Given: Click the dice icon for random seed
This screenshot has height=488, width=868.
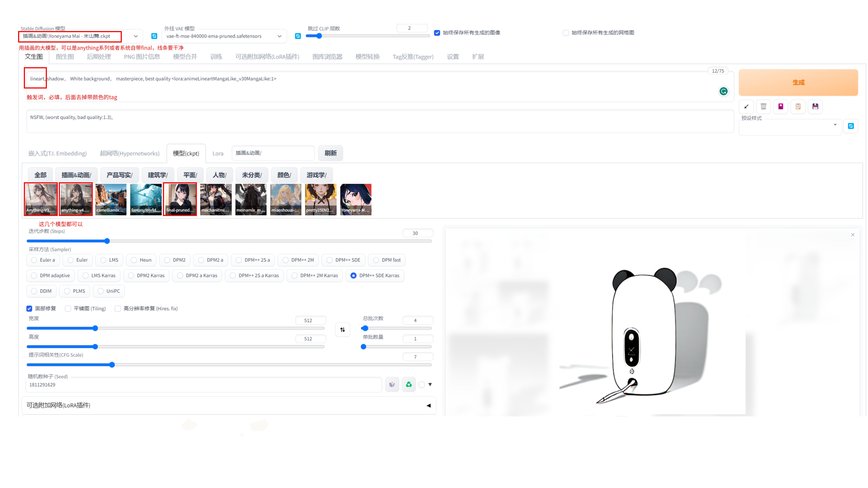Looking at the screenshot, I should pos(392,384).
